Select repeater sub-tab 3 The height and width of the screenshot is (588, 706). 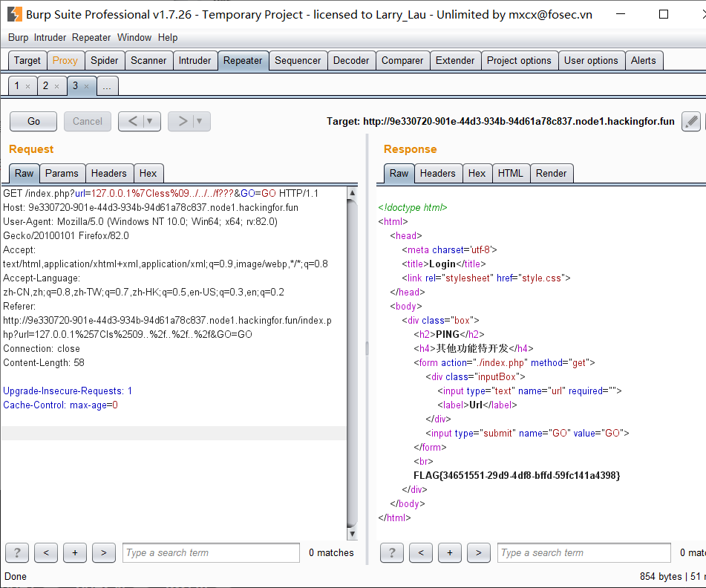(x=75, y=85)
